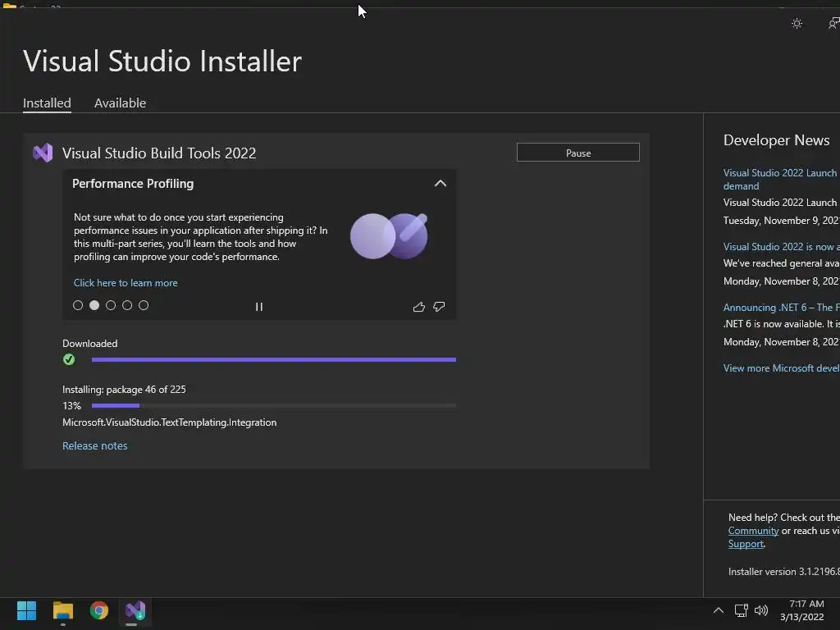840x630 pixels.
Task: Select the fourth carousel page dot
Action: pyautogui.click(x=127, y=305)
